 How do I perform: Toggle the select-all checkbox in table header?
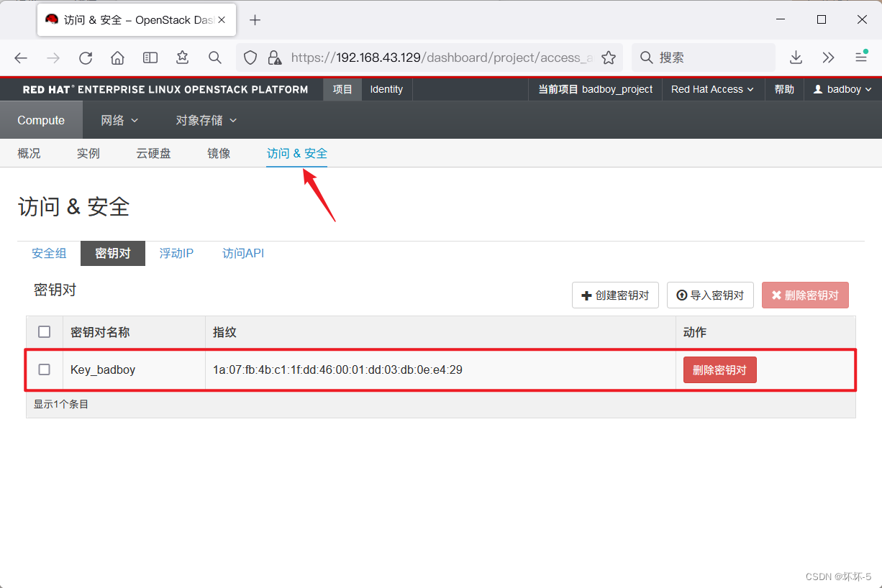click(x=45, y=331)
